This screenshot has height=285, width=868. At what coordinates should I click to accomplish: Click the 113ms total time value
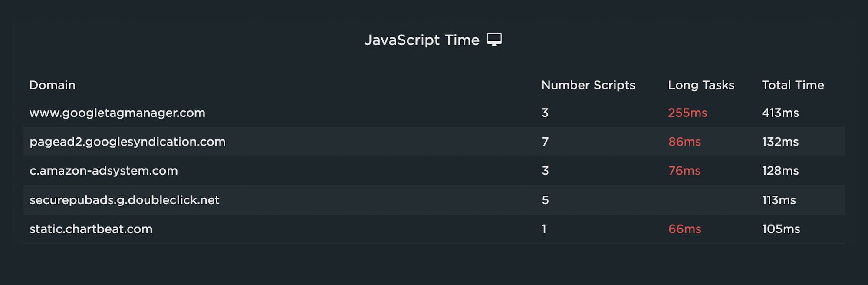(x=779, y=200)
